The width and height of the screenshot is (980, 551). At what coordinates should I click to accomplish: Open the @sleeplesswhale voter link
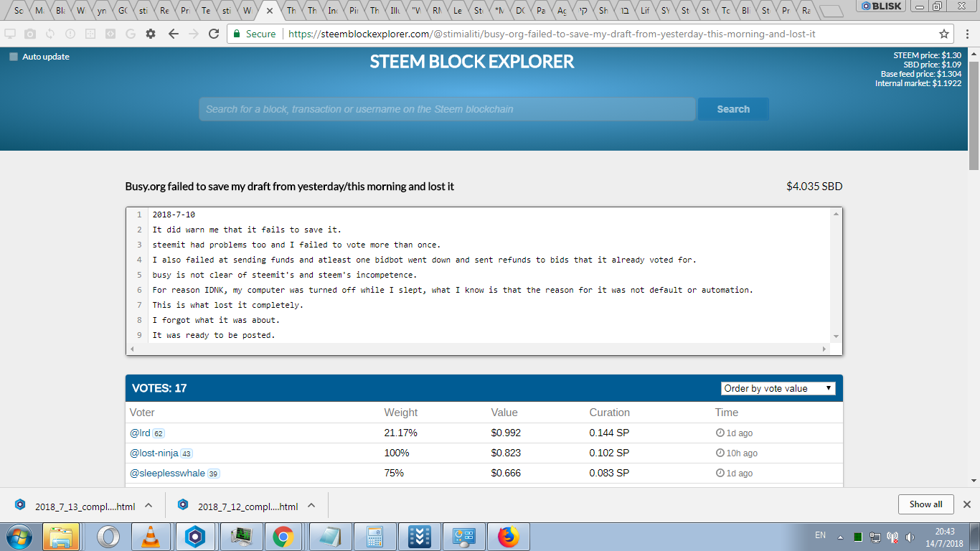(x=167, y=473)
